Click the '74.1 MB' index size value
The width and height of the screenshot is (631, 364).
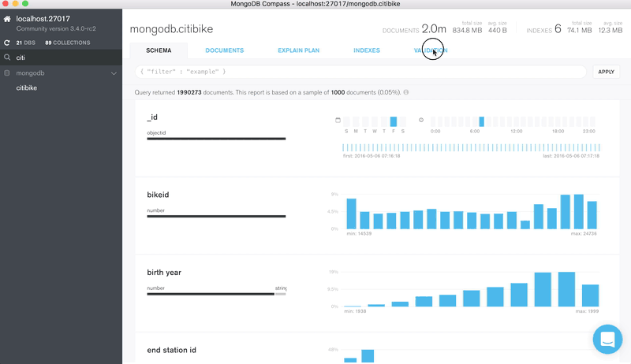coord(580,30)
